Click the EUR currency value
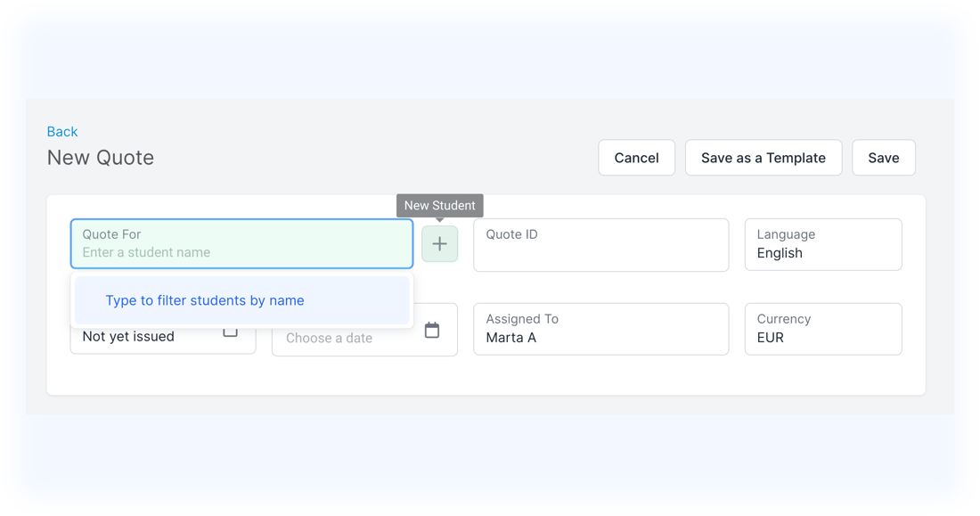The height and width of the screenshot is (516, 980). pyautogui.click(x=770, y=338)
